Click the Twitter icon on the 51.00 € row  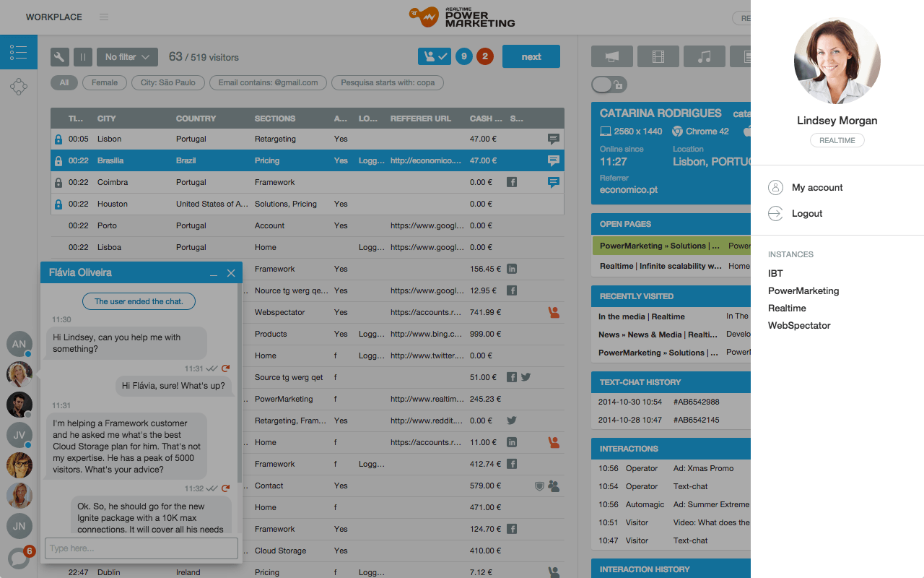[526, 377]
